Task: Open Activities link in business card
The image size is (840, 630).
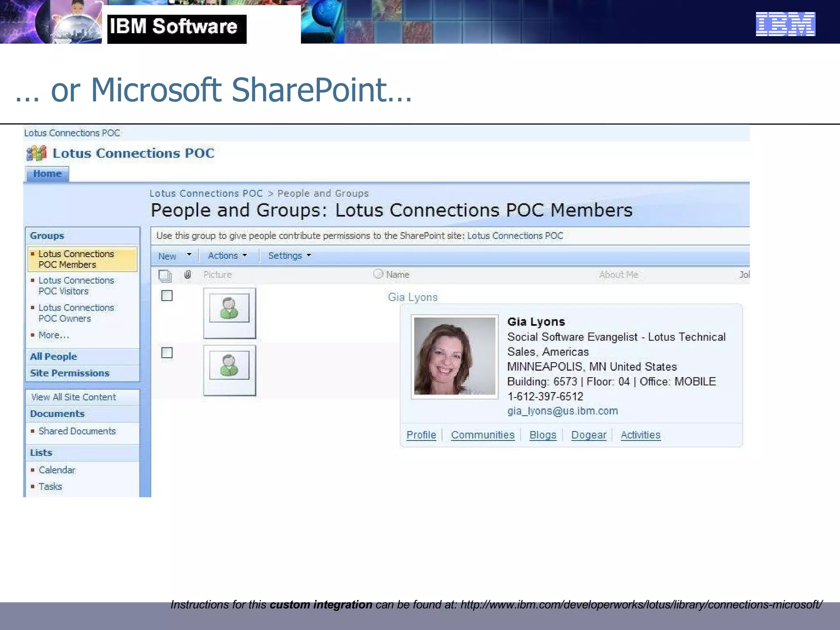Action: pyautogui.click(x=641, y=435)
